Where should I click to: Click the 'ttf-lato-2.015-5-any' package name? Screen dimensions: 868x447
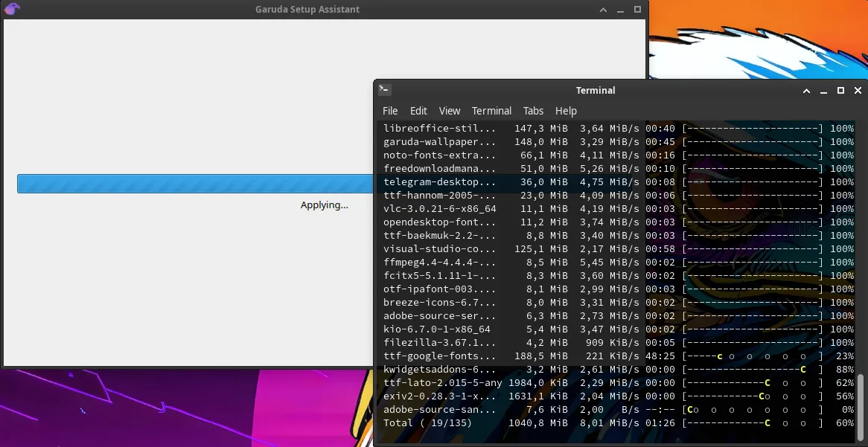coord(443,383)
